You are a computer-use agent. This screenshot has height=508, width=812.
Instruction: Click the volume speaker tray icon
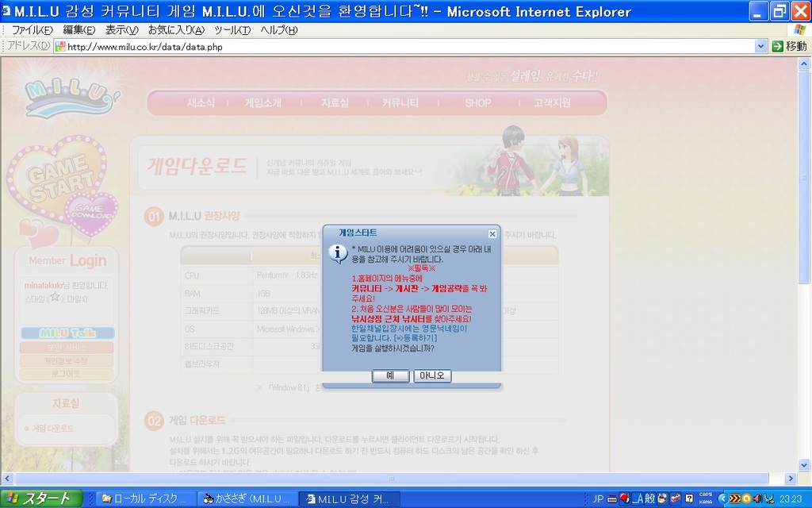tap(757, 498)
